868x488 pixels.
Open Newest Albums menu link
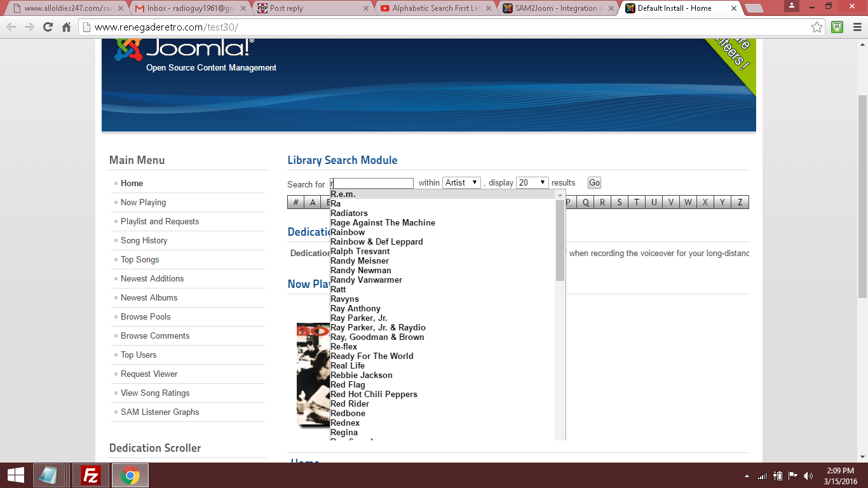tap(149, 297)
